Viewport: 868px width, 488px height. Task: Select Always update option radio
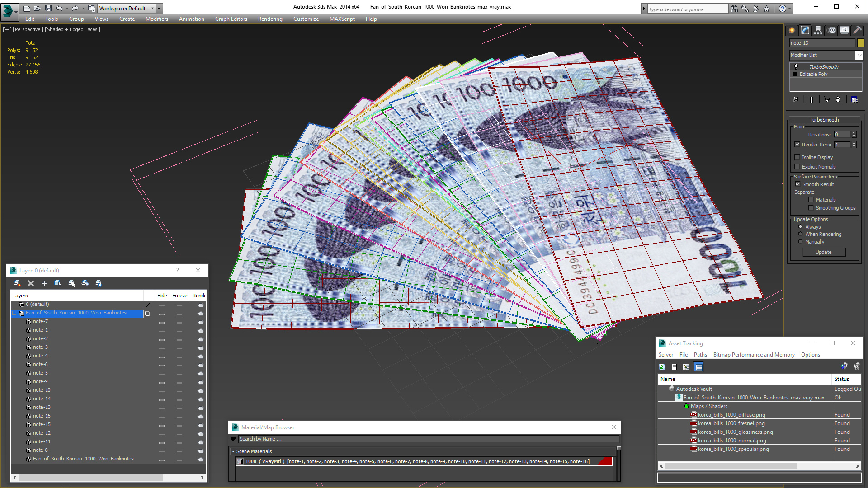[x=801, y=227]
